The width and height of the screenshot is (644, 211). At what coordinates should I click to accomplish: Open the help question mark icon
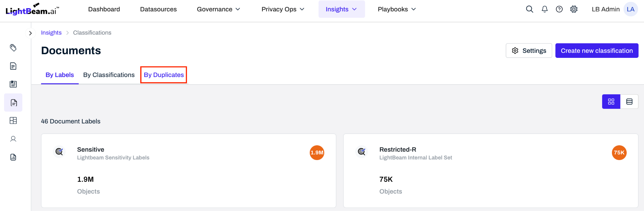(559, 9)
